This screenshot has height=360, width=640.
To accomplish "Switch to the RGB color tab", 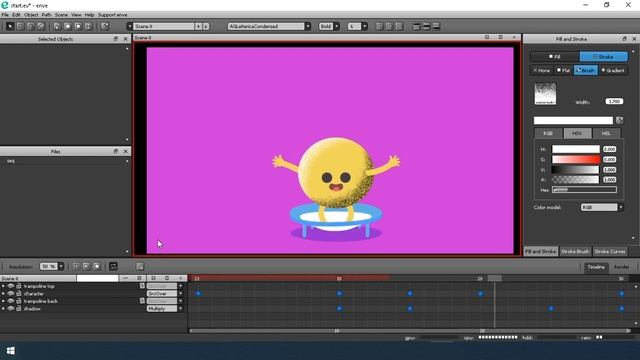I will click(x=548, y=133).
